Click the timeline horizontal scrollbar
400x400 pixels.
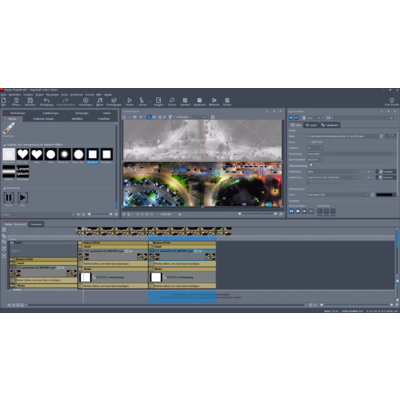coord(166,305)
